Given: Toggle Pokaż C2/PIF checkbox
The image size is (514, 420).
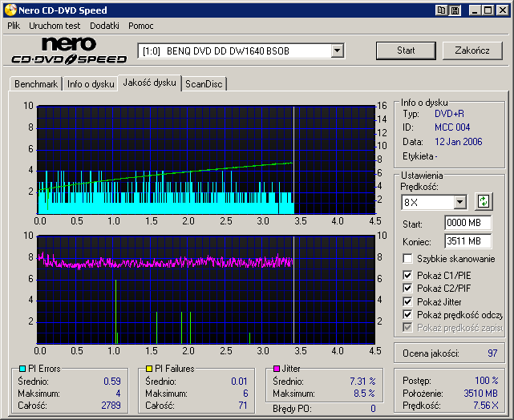Looking at the screenshot, I should [407, 288].
